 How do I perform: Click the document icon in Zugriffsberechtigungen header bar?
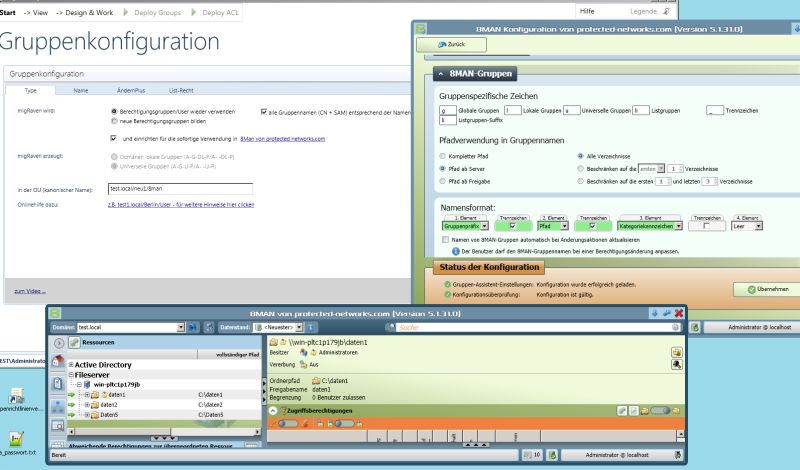633,410
